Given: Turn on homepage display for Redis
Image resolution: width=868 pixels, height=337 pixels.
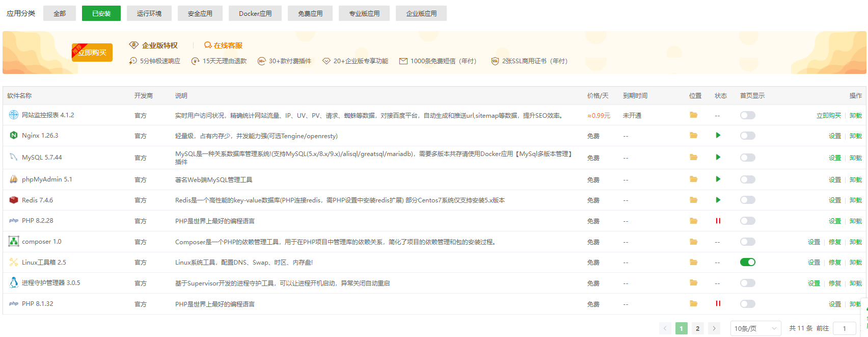Looking at the screenshot, I should 747,200.
